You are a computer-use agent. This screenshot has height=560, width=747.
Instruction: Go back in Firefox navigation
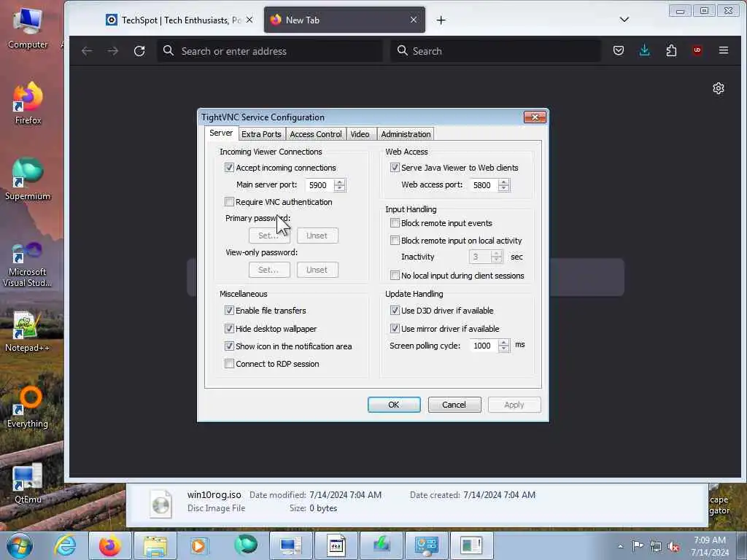[87, 51]
